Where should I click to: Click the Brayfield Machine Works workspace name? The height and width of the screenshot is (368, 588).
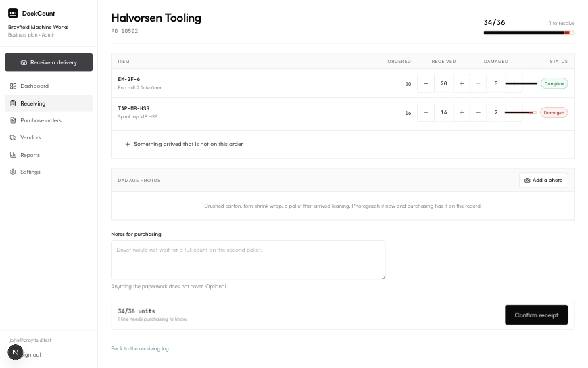click(x=39, y=27)
